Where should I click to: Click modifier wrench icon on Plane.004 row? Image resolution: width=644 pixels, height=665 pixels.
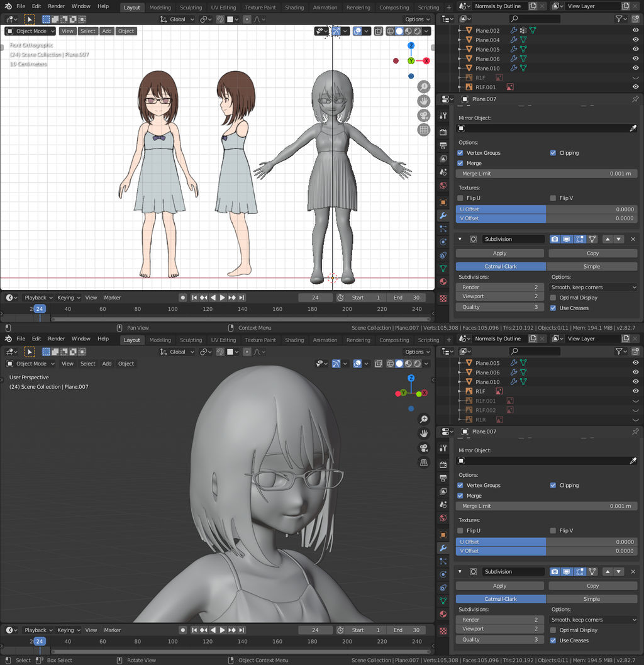(514, 40)
